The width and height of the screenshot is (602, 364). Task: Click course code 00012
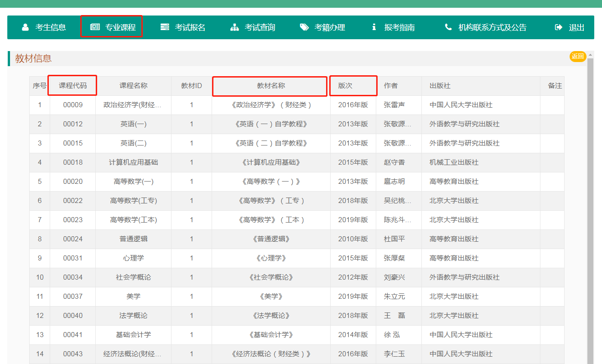(x=73, y=124)
